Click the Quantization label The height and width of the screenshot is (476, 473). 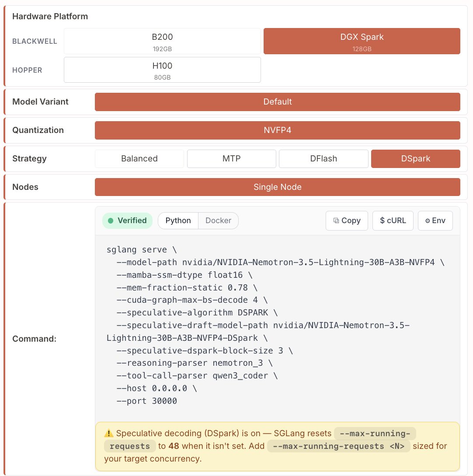click(38, 130)
